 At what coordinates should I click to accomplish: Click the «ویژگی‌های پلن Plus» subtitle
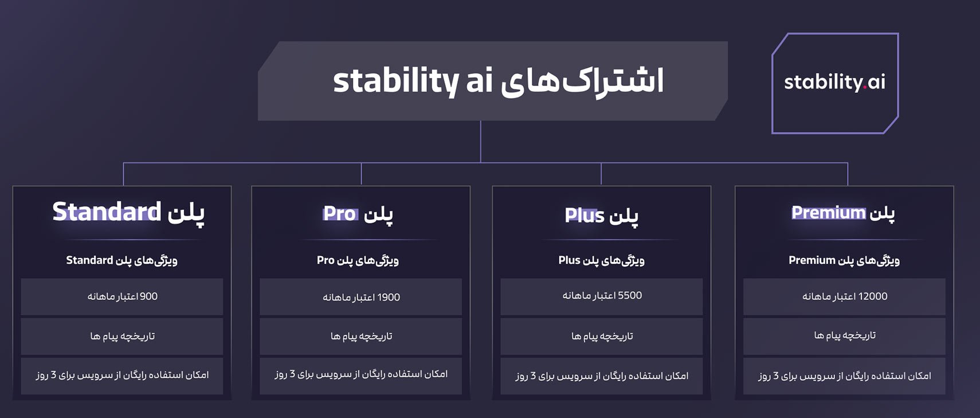(601, 260)
